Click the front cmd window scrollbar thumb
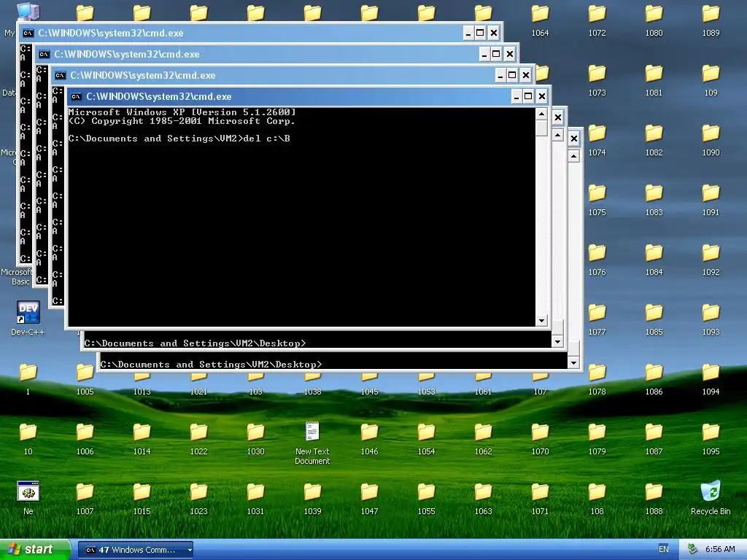The height and width of the screenshot is (560, 747). click(x=541, y=128)
